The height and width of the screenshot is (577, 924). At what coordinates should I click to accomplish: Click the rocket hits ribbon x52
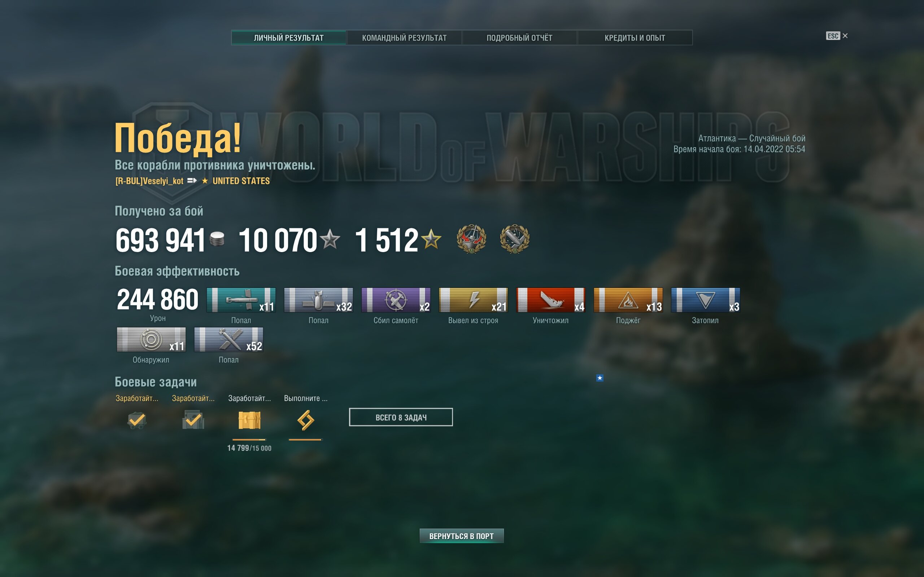(229, 339)
